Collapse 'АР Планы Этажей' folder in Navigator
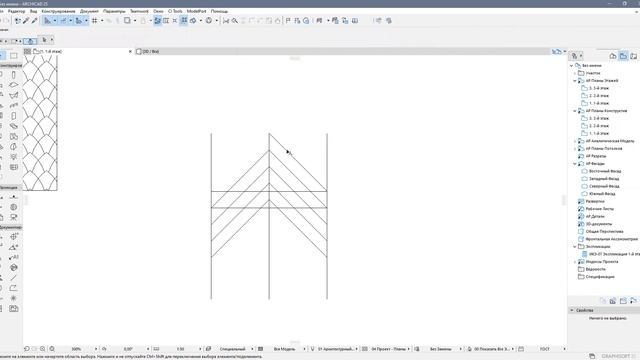The height and width of the screenshot is (360, 640). 575,81
